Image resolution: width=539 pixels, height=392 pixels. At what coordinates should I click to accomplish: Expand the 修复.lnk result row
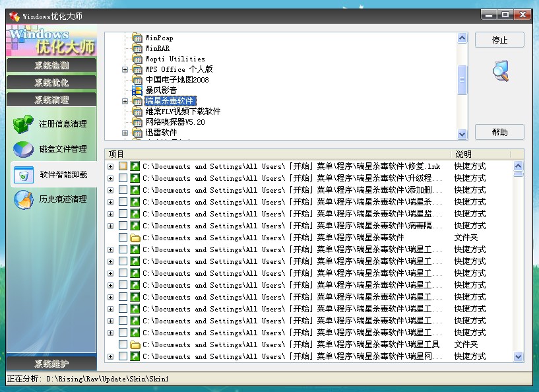point(110,167)
